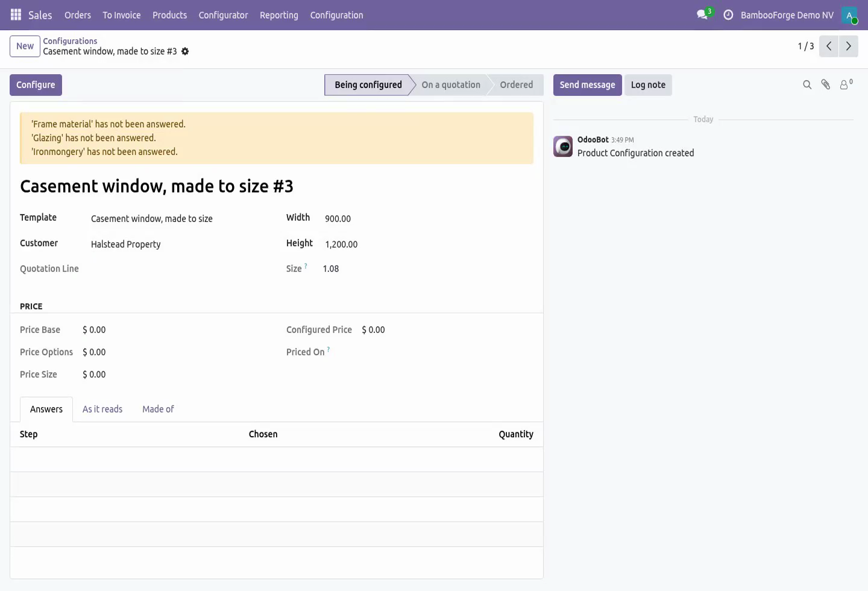Click the Priced On help question mark
The width and height of the screenshot is (868, 591).
click(328, 349)
